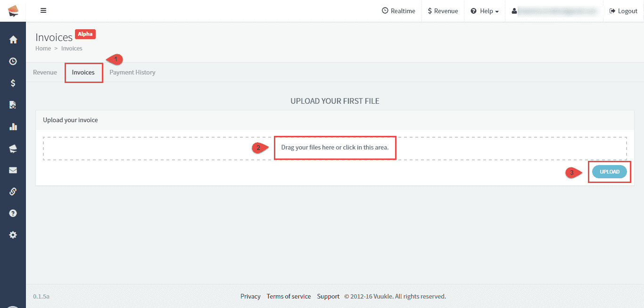This screenshot has height=308, width=644.
Task: Open the settings gear in sidebar
Action: [13, 235]
